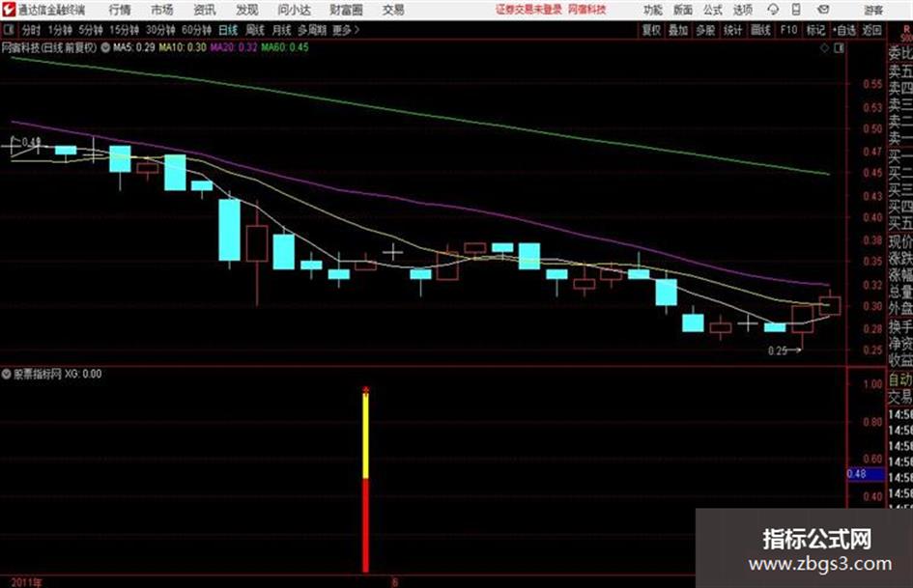The image size is (913, 588).
Task: Open the mail envelope icon
Action: coord(823,10)
